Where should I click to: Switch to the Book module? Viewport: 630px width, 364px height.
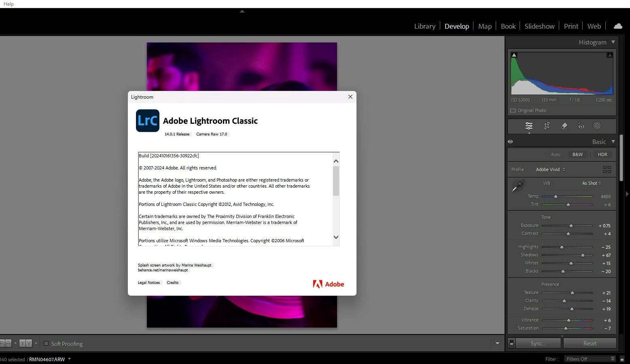508,26
